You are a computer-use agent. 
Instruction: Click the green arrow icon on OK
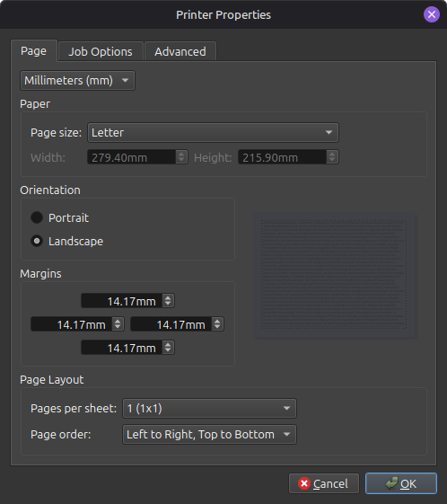(391, 482)
